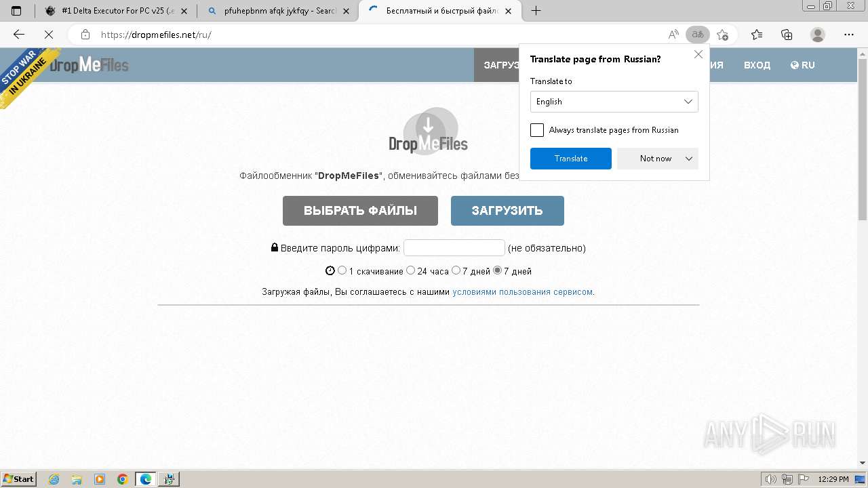The height and width of the screenshot is (488, 868).
Task: Click the taskbar clock 12:29 PM
Action: pos(833,479)
